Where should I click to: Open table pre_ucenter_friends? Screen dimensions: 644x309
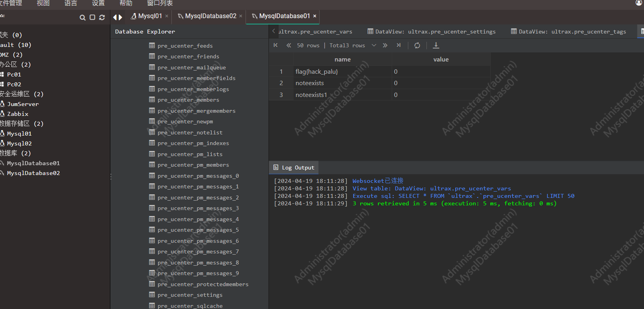click(188, 56)
